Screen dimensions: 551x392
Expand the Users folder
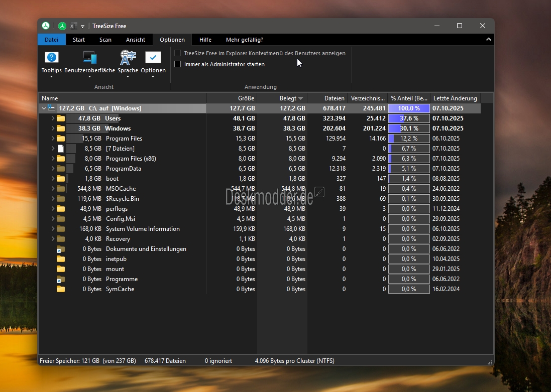[53, 118]
